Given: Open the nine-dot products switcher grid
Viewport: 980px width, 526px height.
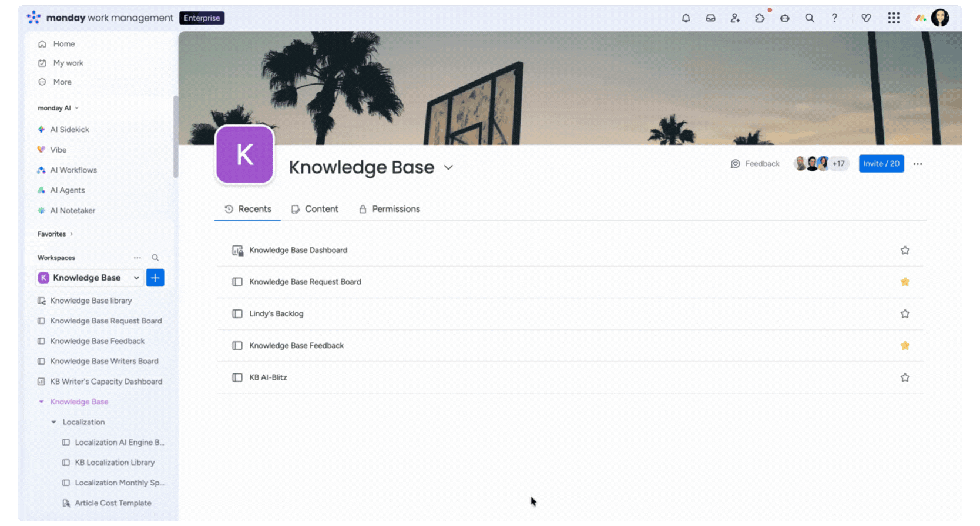Looking at the screenshot, I should coord(894,18).
